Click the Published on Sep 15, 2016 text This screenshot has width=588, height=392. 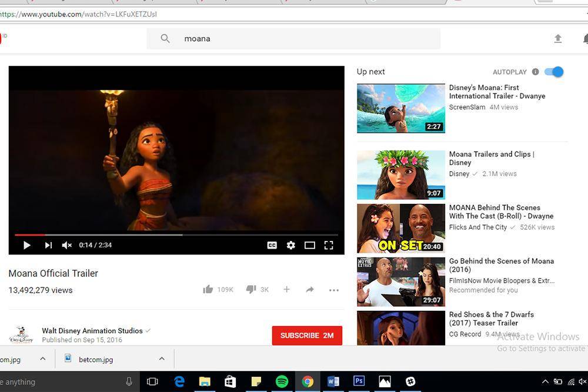pyautogui.click(x=82, y=340)
